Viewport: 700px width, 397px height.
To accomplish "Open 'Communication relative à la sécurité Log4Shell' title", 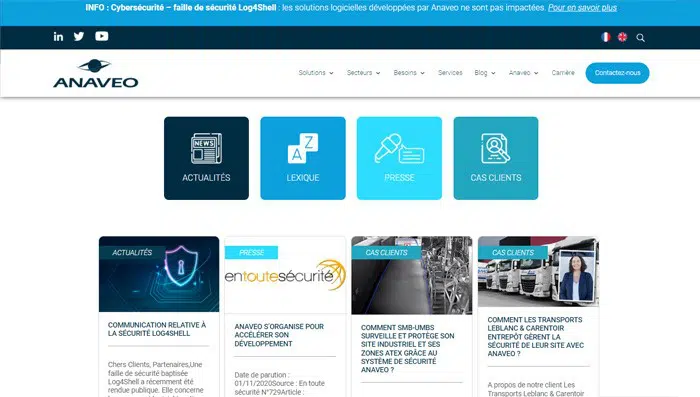I will (157, 329).
